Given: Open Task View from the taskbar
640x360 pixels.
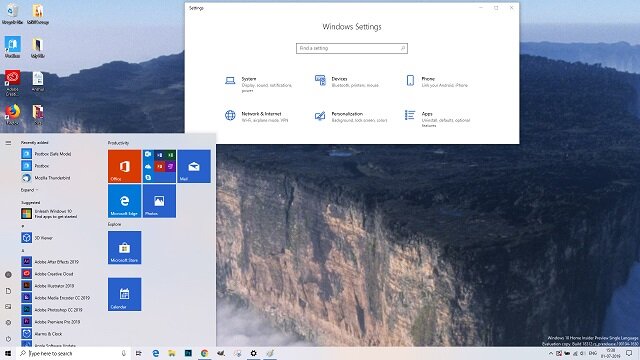Looking at the screenshot, I should (x=138, y=353).
